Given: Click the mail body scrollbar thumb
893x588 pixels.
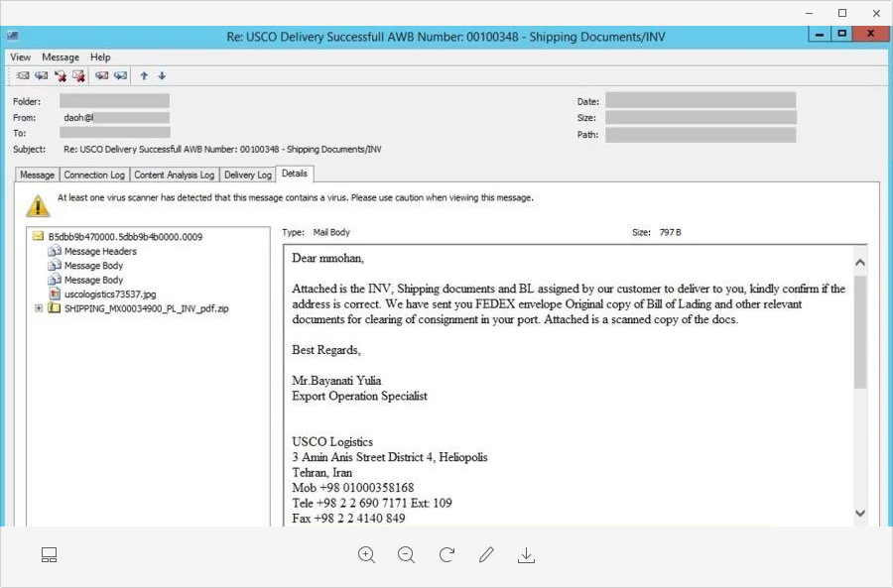Looking at the screenshot, I should [x=860, y=332].
